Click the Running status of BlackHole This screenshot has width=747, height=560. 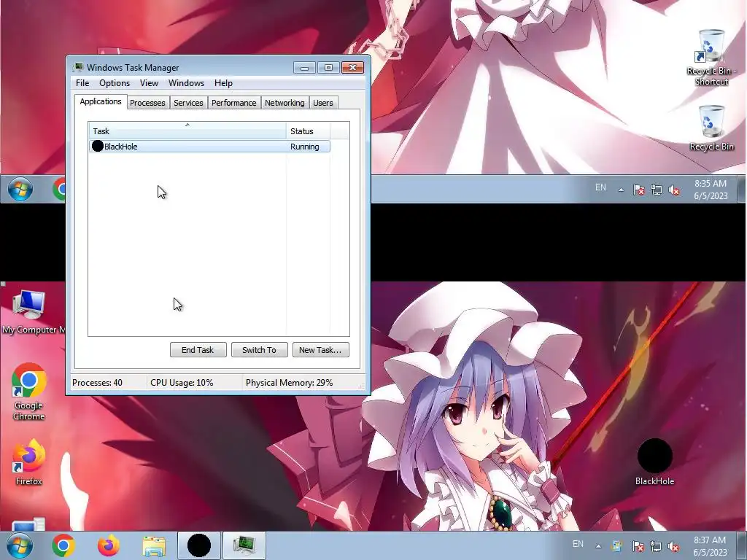point(304,147)
